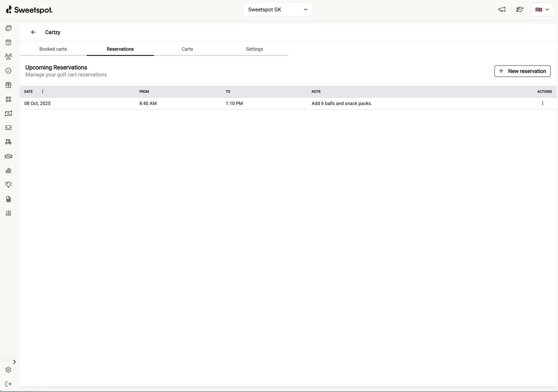The image size is (558, 392).
Task: Open the actions menu for the 08 Oct reservation
Action: (x=543, y=103)
